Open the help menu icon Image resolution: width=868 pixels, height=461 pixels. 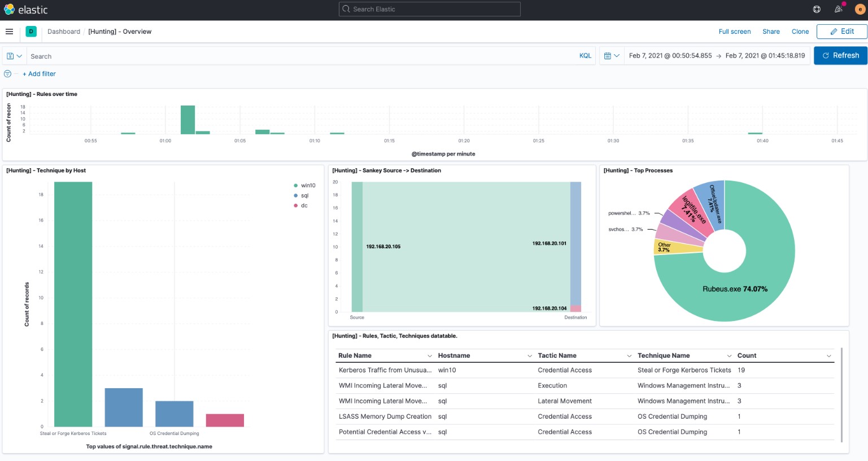(817, 9)
